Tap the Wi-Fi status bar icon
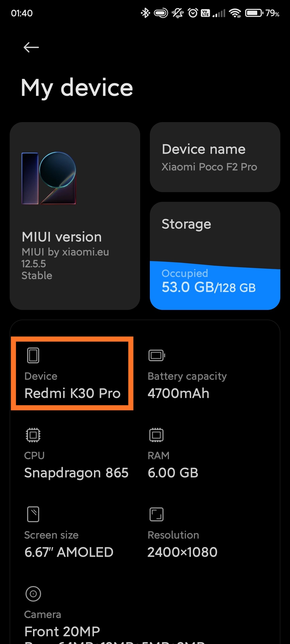The width and height of the screenshot is (290, 644). (x=235, y=13)
